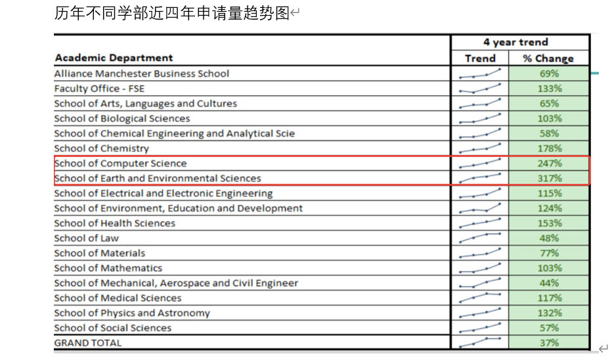Select 'School of Materials' row label
This screenshot has width=612, height=364.
[x=99, y=253]
